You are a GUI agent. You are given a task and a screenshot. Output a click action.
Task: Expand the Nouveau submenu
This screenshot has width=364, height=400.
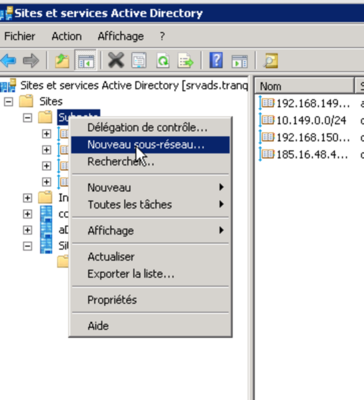click(x=150, y=187)
